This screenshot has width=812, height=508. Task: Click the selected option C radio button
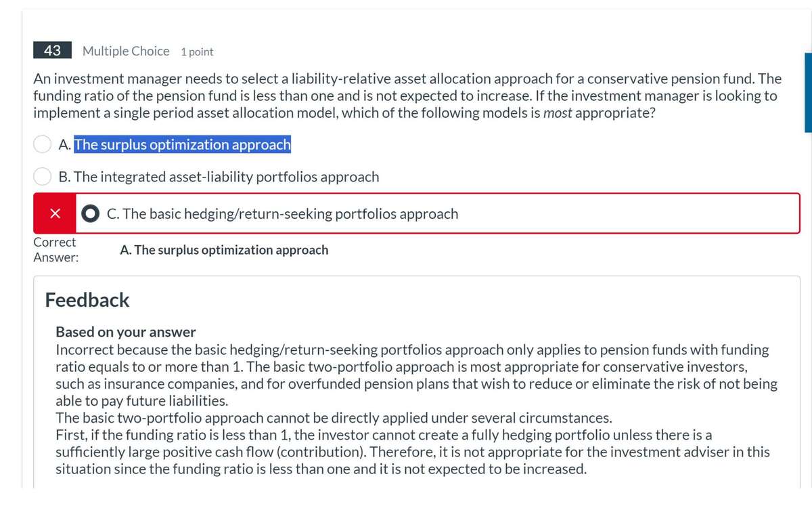click(x=91, y=213)
